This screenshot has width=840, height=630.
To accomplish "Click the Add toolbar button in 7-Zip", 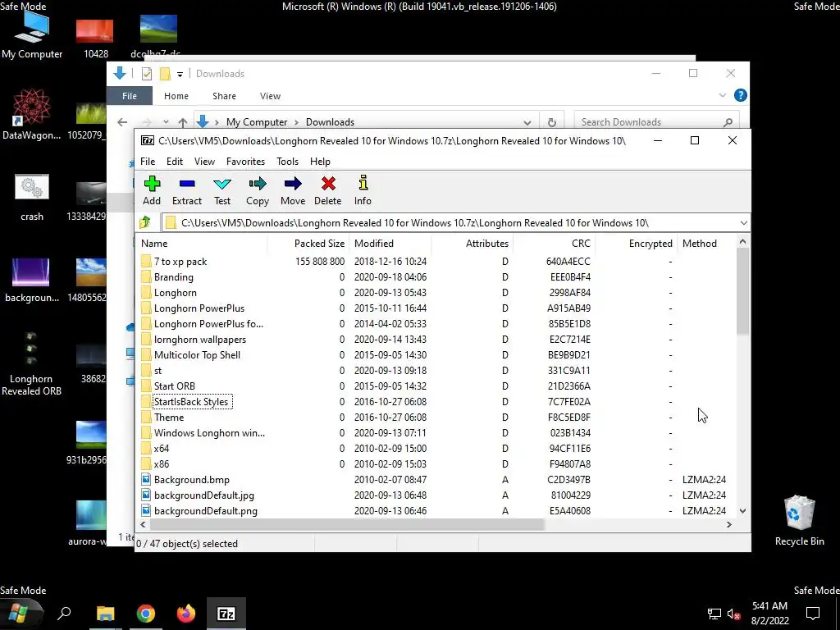I will coord(152,190).
